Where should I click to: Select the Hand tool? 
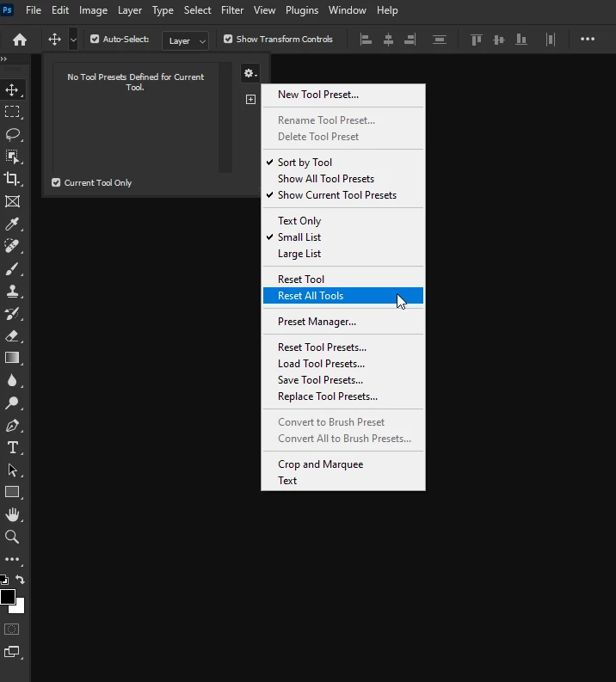12,514
